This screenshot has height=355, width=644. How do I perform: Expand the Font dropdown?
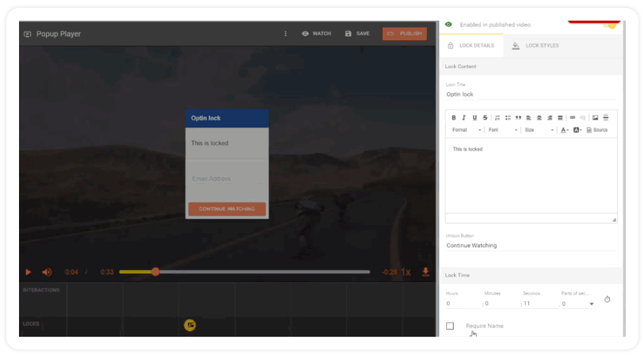502,130
